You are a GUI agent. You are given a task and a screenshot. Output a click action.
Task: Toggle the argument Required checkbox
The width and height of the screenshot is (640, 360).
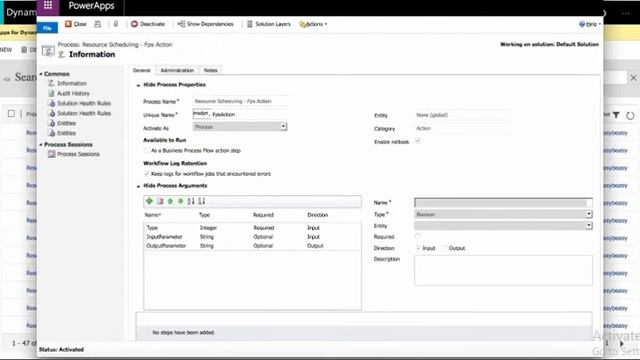point(418,236)
